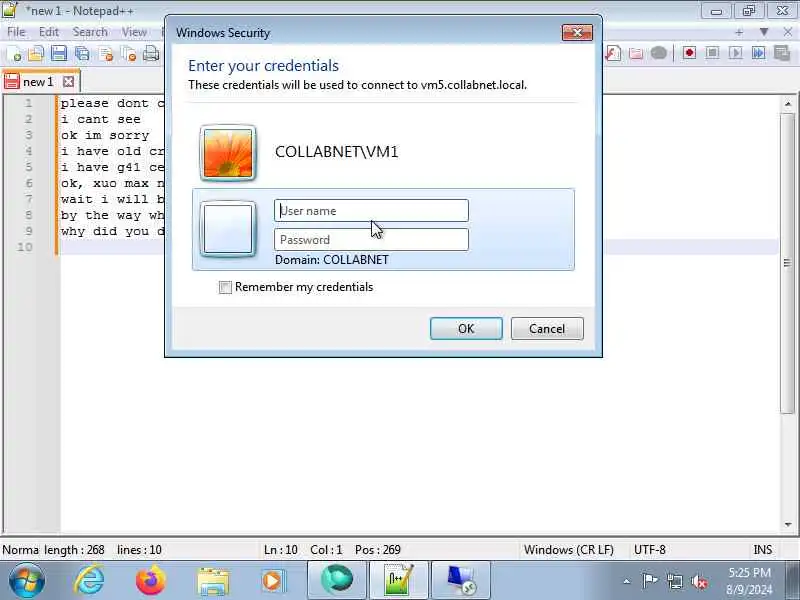Click the Show desktop strip beside the clock
This screenshot has height=600, width=800.
click(792, 580)
